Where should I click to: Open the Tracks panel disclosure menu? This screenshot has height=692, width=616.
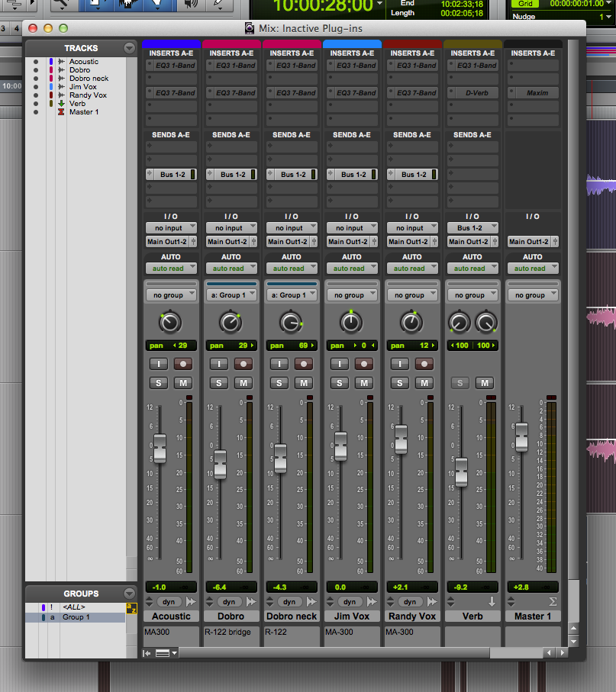(129, 47)
